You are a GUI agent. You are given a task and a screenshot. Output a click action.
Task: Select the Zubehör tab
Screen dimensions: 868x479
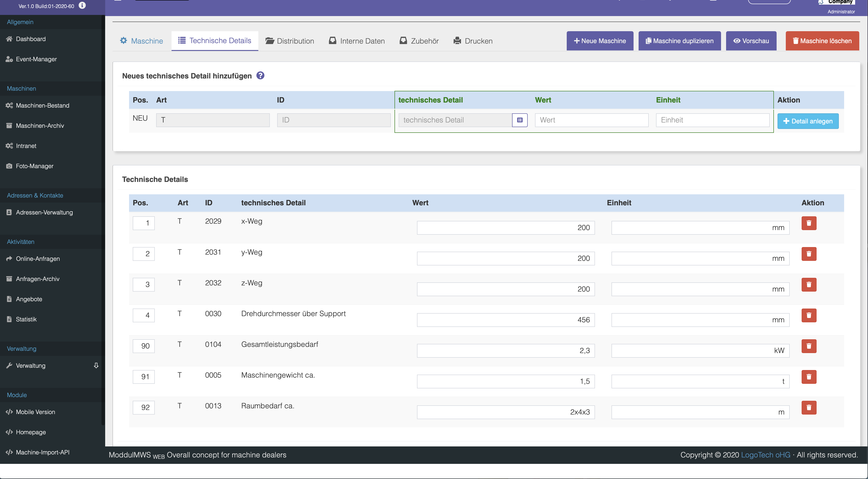coord(419,41)
